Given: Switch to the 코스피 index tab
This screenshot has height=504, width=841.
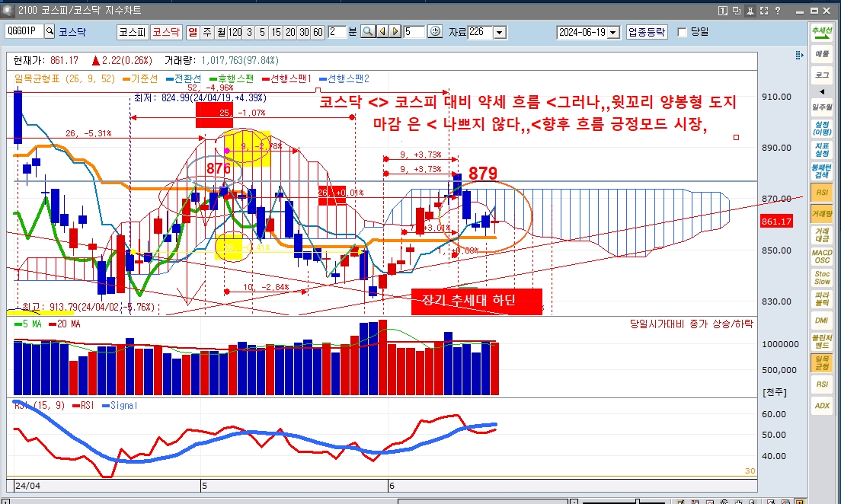Looking at the screenshot, I should [x=133, y=32].
